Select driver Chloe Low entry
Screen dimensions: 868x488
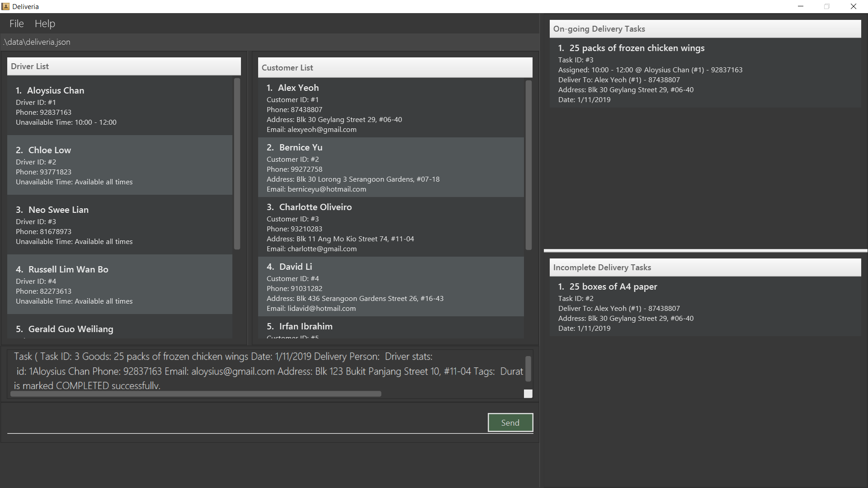click(119, 165)
